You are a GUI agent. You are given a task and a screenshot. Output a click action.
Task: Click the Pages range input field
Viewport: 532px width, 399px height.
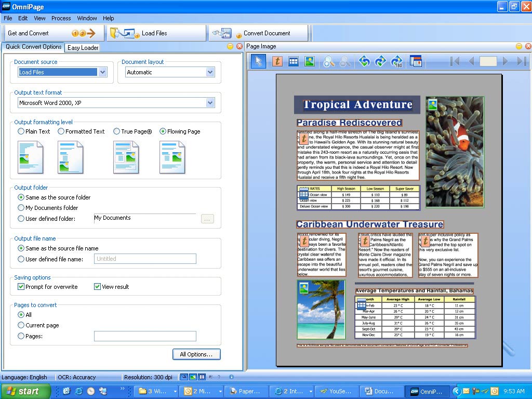point(145,336)
